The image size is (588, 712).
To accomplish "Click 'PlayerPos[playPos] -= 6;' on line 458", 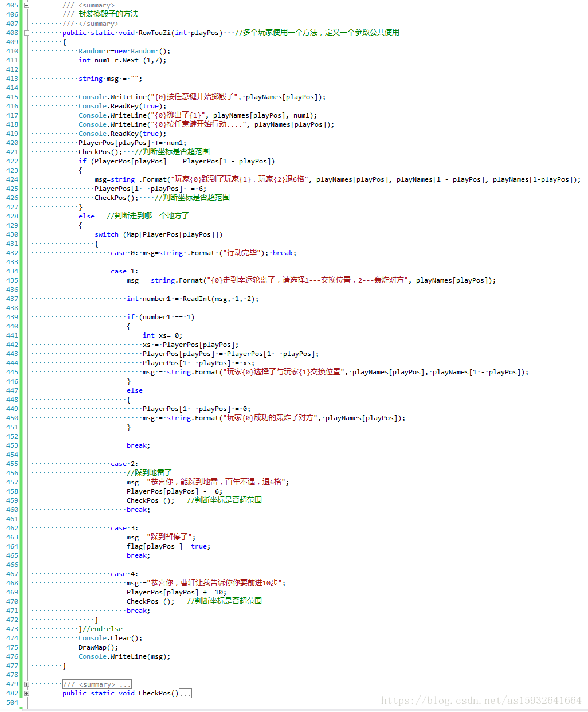I will click(175, 491).
